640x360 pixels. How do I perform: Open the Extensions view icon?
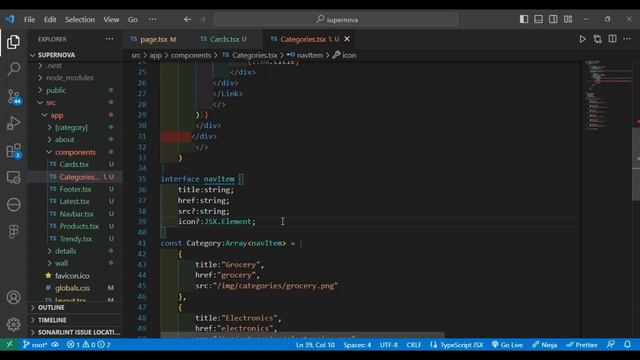click(14, 151)
